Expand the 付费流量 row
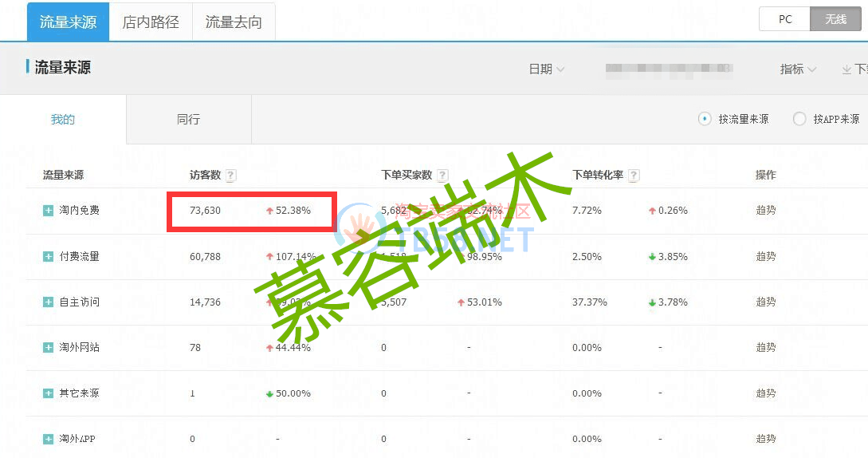 tap(49, 257)
